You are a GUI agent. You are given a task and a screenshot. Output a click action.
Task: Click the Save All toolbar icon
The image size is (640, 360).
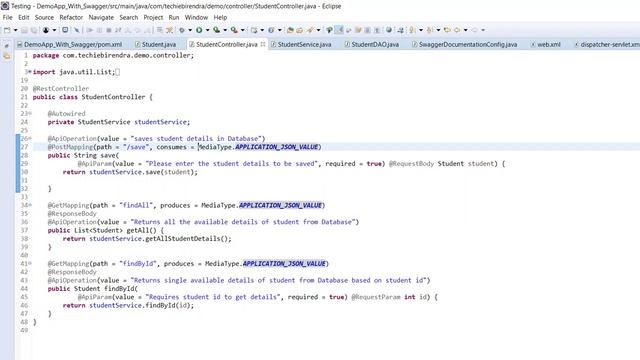click(x=34, y=30)
